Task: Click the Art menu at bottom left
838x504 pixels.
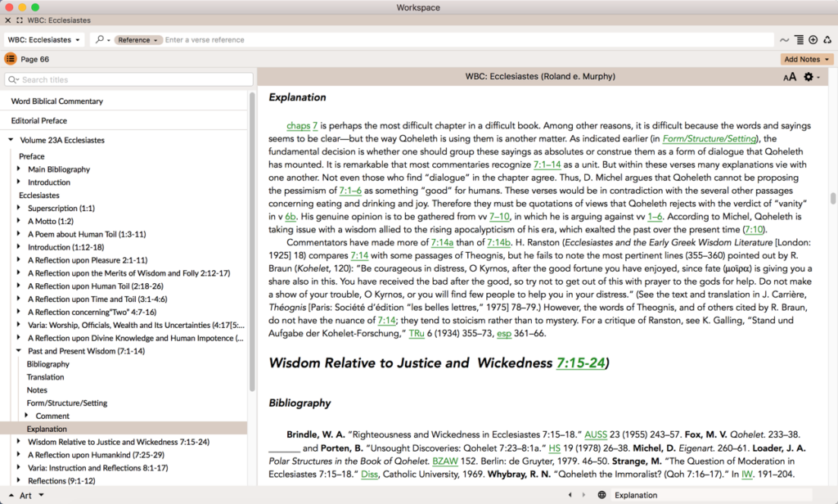Action: (28, 494)
